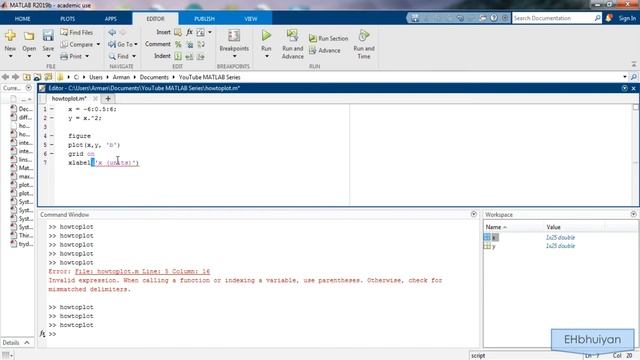
Task: Select the howtoplot.m editor tab
Action: (69, 98)
